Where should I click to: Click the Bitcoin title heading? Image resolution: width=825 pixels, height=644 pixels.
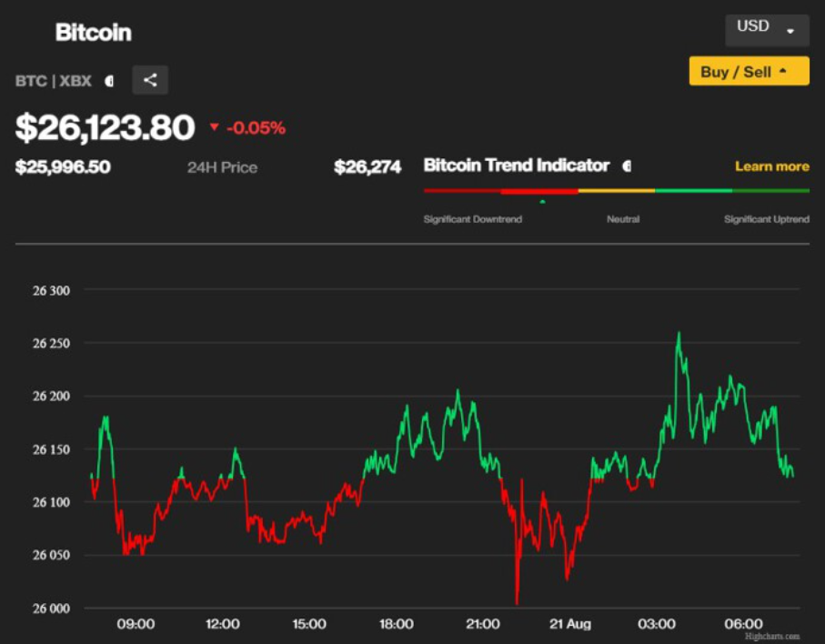(x=93, y=33)
